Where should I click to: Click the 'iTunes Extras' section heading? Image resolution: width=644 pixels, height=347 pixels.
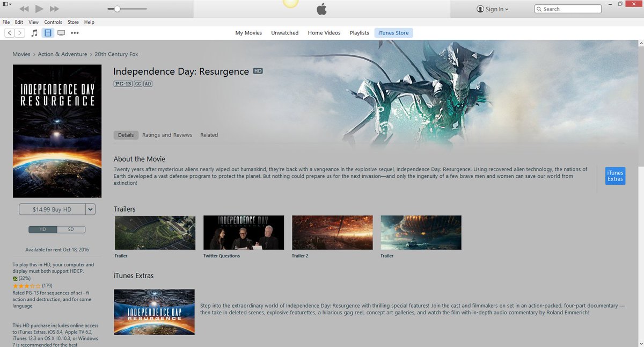coord(134,276)
